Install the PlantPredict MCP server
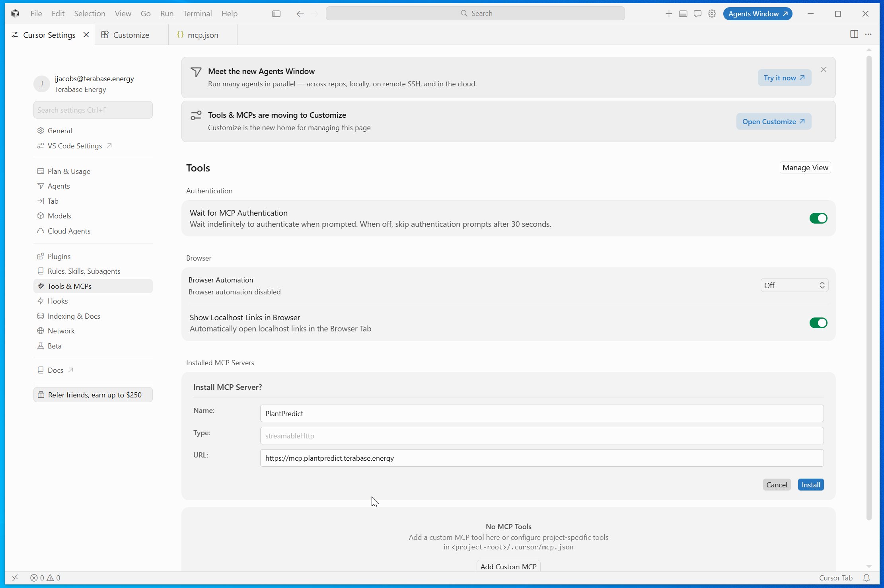 point(811,485)
